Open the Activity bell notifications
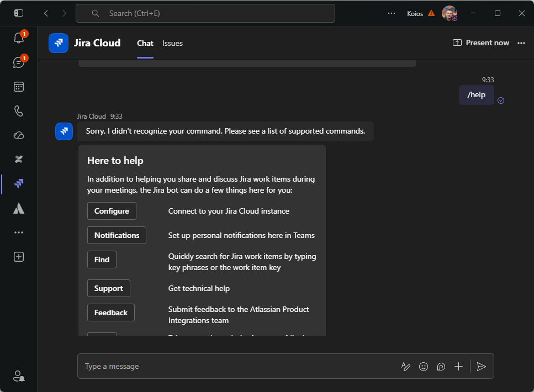This screenshot has height=392, width=534. pos(19,38)
